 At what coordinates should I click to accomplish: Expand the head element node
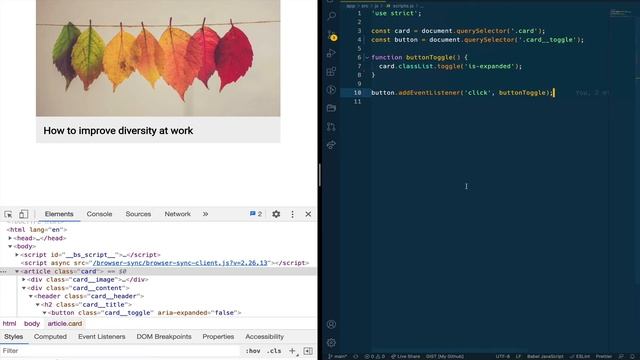coord(10,238)
